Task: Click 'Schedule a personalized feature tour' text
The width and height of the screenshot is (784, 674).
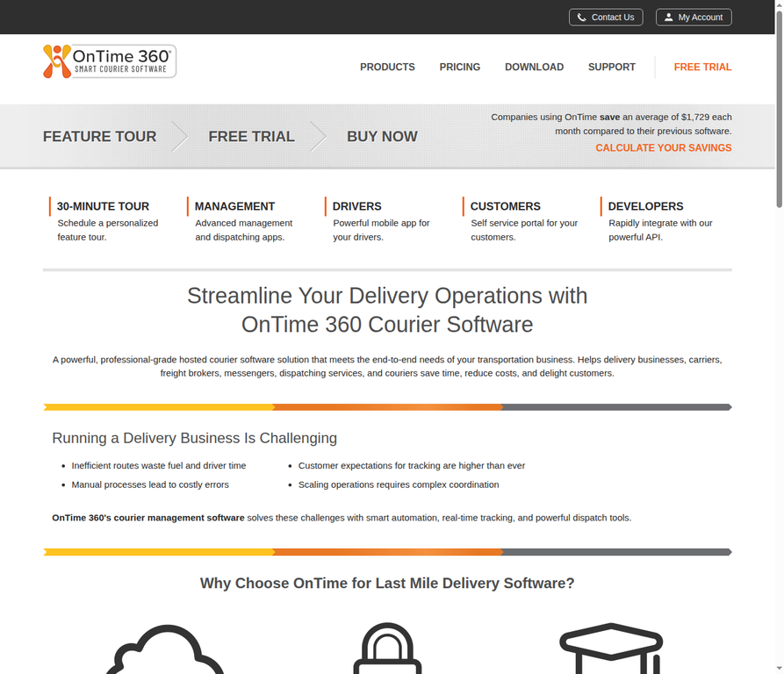Action: tap(107, 230)
